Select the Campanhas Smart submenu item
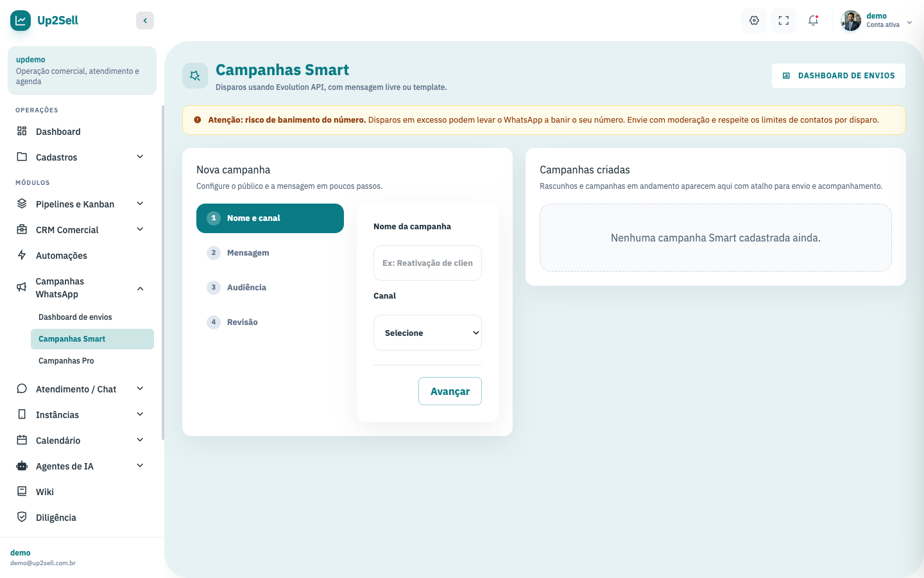 (92, 339)
